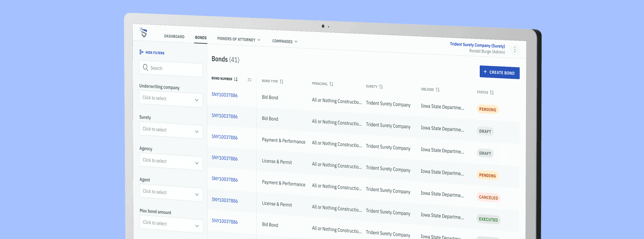Sort by Bond Number column icon

click(236, 79)
